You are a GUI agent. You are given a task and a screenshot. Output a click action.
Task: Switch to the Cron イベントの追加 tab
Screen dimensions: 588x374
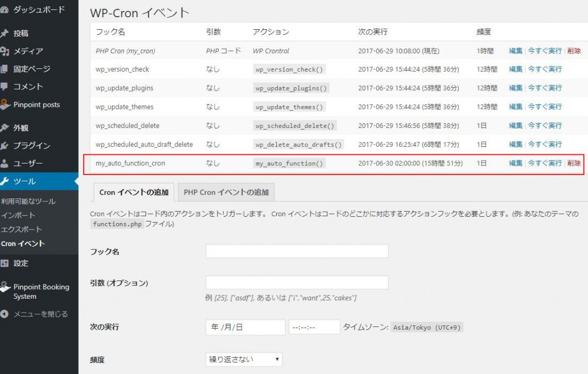pos(134,192)
